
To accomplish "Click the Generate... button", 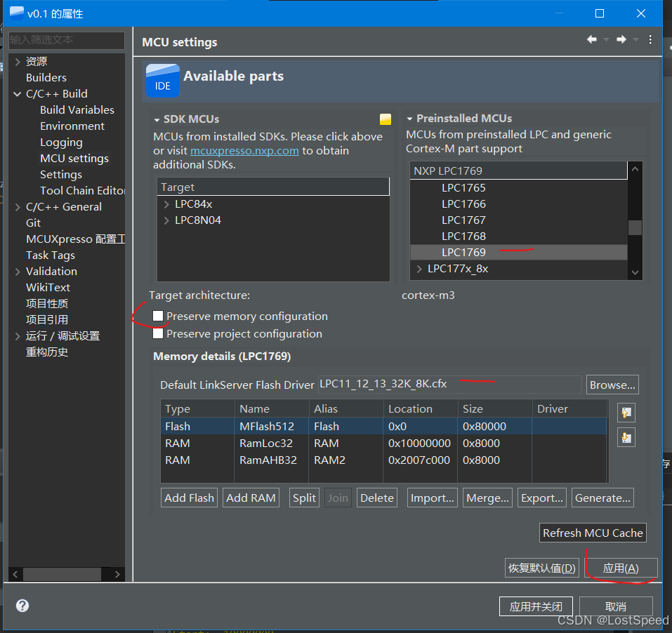I will 602,498.
